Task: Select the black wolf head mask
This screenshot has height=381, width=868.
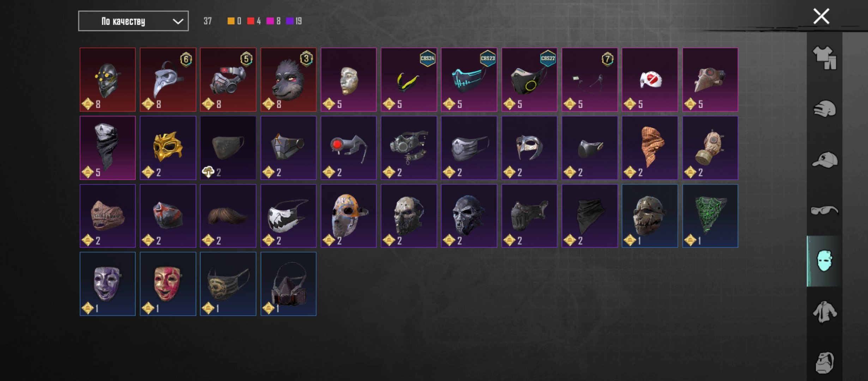Action: pyautogui.click(x=288, y=80)
